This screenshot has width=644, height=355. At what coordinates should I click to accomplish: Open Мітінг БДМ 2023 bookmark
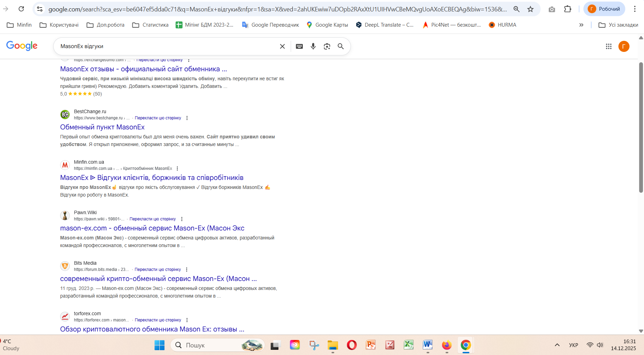tap(205, 25)
